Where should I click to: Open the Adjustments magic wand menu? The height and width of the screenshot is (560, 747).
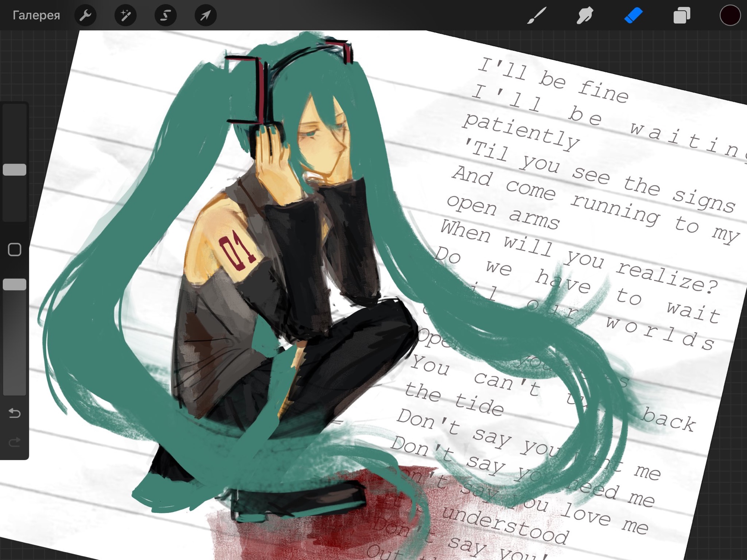125,15
